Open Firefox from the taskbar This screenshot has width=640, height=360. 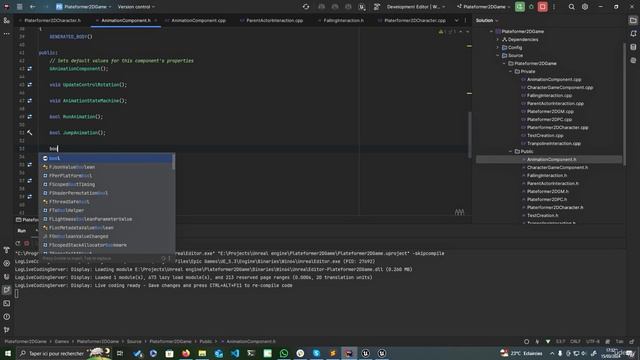click(x=186, y=353)
